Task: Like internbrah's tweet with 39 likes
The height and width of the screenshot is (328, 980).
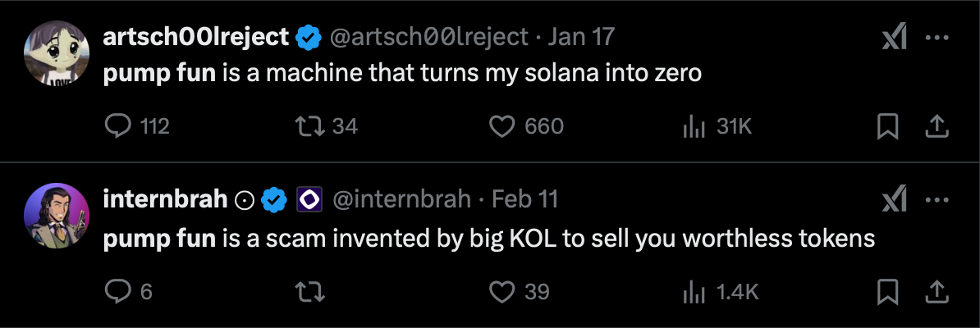Action: pos(501,291)
